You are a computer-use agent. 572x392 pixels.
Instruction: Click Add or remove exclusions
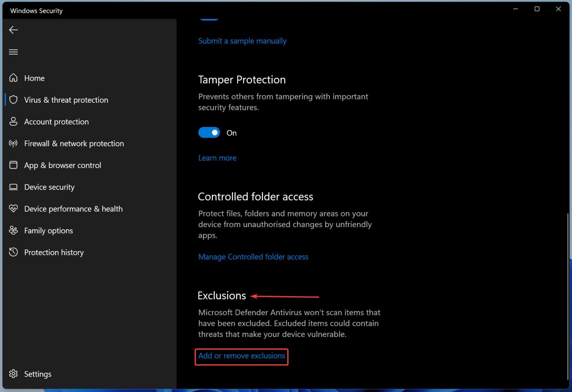tap(241, 356)
